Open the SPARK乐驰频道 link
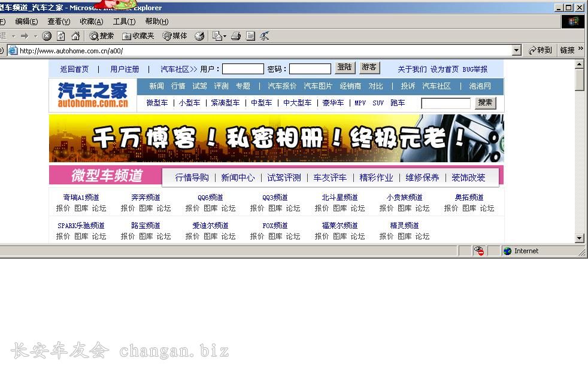Screen dimensions: 588x367 pos(81,226)
